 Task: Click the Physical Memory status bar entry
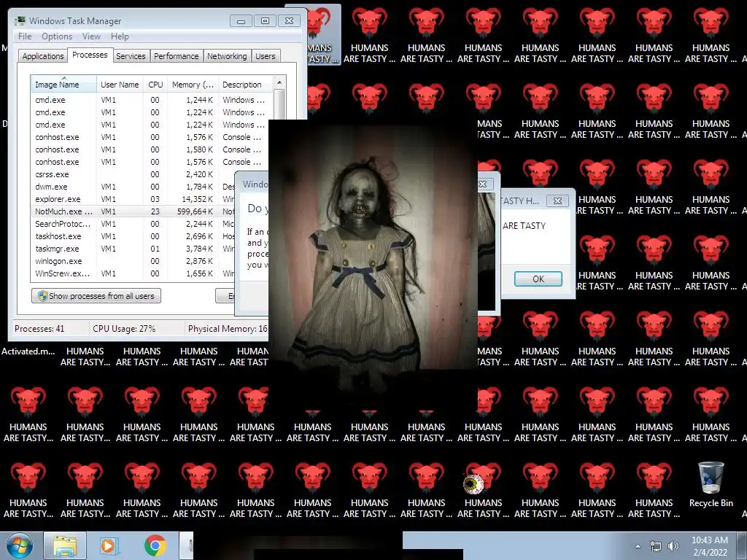pyautogui.click(x=228, y=329)
